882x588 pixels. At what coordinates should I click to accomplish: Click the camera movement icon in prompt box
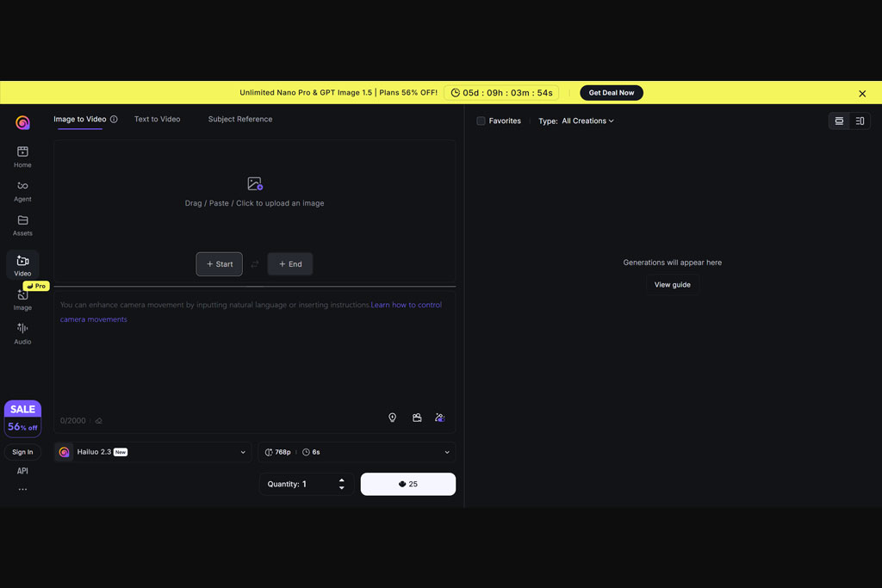[417, 417]
